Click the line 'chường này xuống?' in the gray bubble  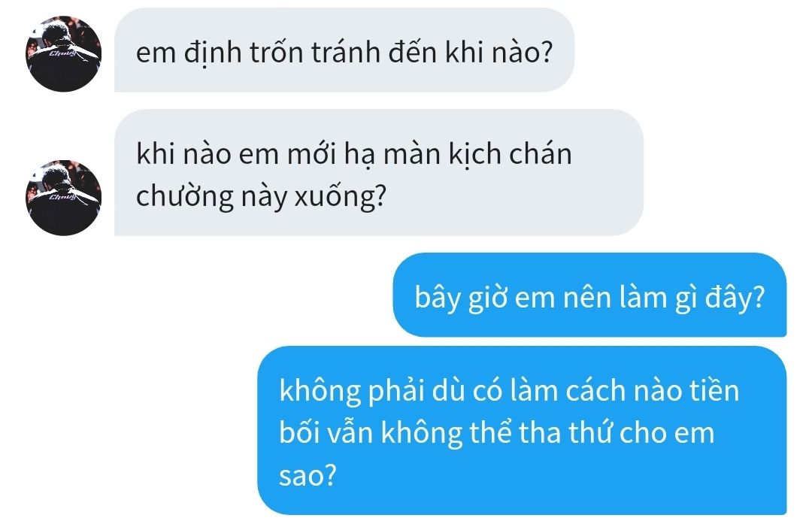262,197
